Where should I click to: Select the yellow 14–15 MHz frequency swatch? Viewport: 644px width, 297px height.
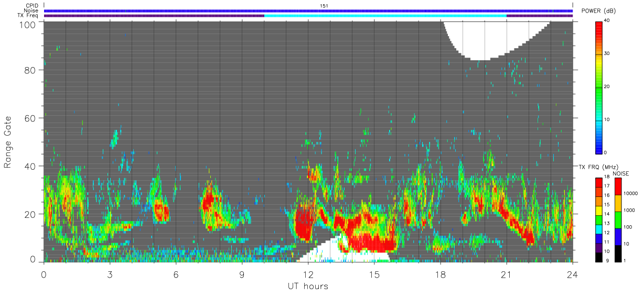pos(599,211)
